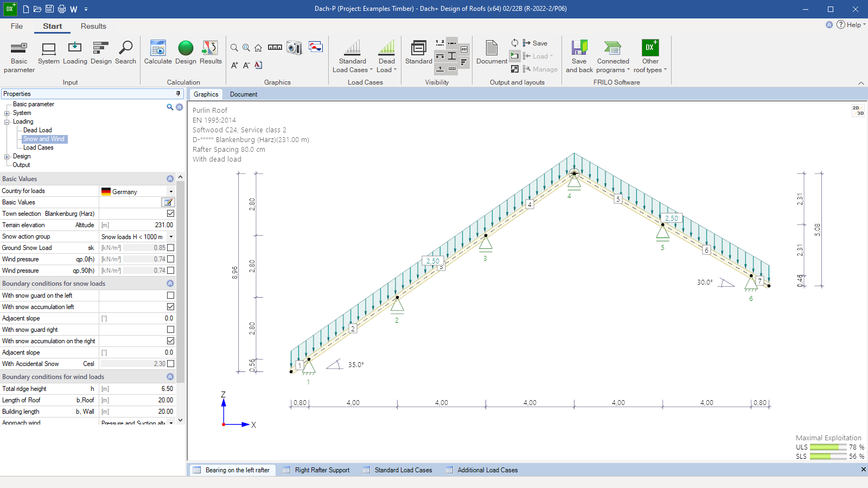
Task: Select the zoom magnifier graphics tool
Action: click(x=234, y=48)
